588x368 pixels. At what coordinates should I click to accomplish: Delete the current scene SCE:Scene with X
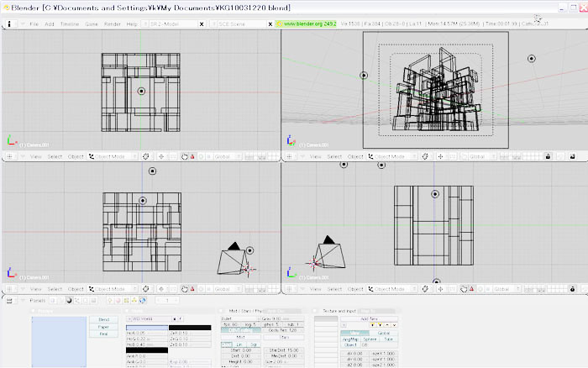pos(270,24)
